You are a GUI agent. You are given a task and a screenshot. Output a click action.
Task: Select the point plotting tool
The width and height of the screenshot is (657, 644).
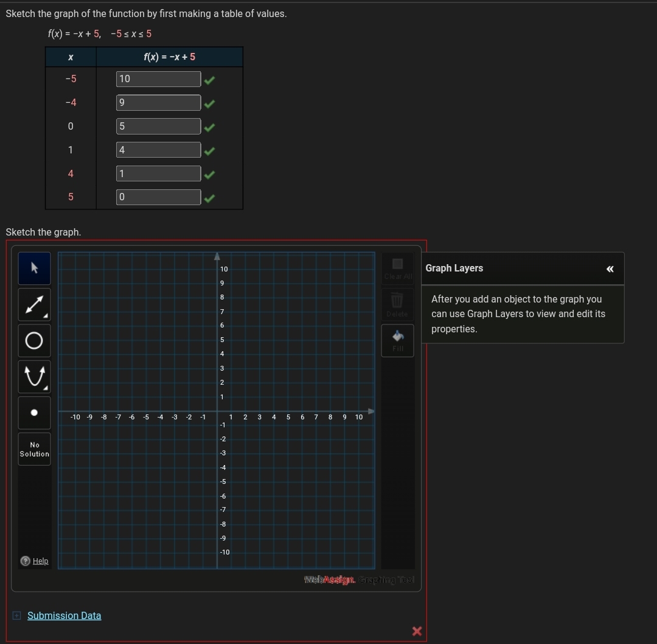(34, 412)
